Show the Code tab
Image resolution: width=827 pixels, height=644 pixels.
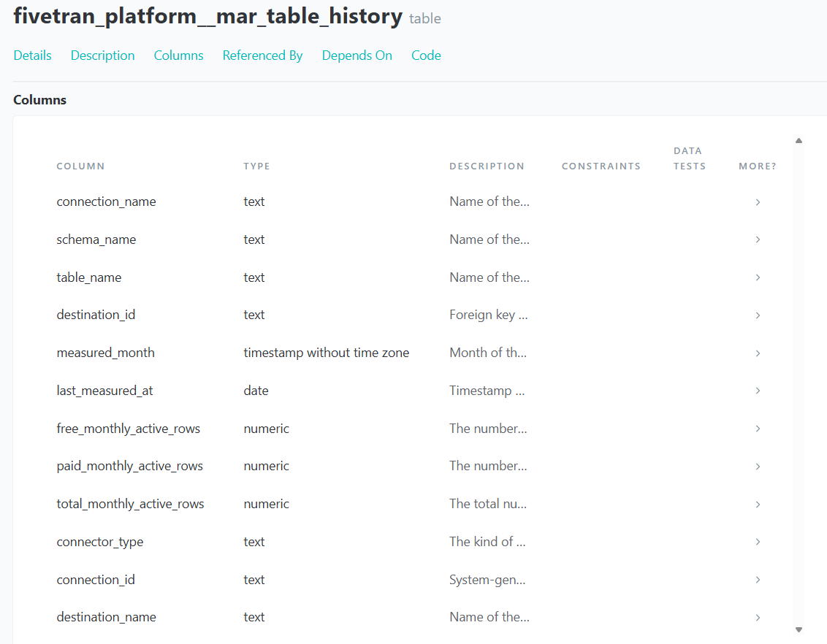[426, 55]
